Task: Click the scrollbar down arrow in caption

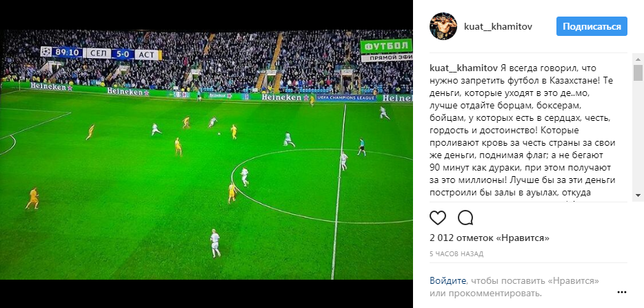Action: click(637, 195)
